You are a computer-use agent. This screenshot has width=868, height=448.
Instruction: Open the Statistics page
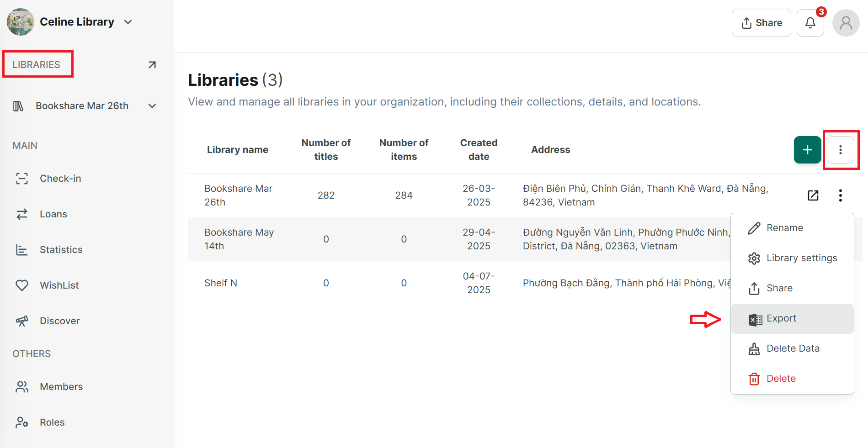pyautogui.click(x=61, y=250)
